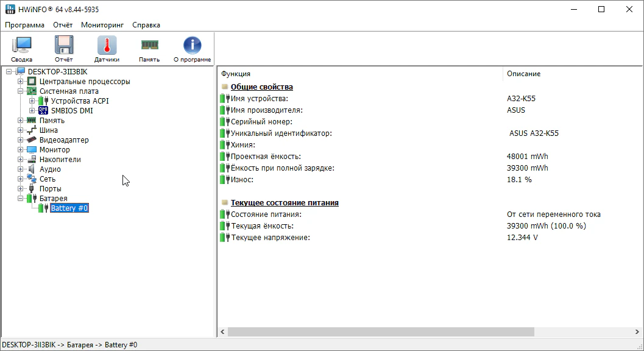Viewport: 644px width, 351px height.
Task: Open the Справка menu
Action: (146, 25)
